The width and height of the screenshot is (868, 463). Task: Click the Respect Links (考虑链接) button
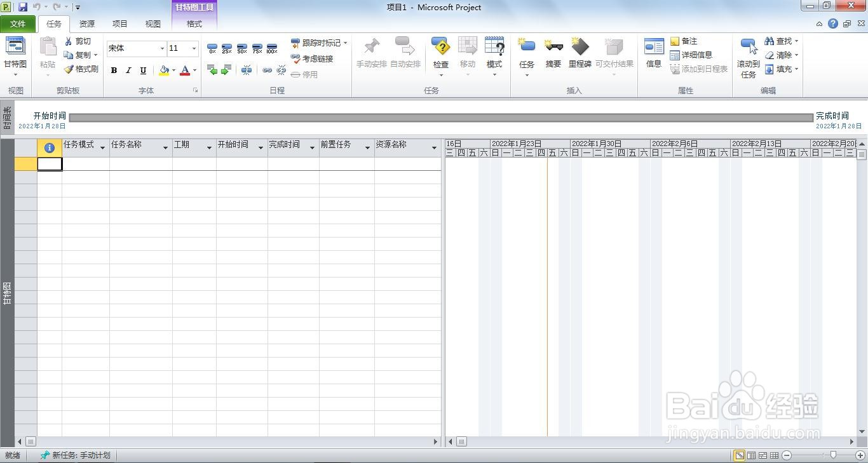point(312,58)
